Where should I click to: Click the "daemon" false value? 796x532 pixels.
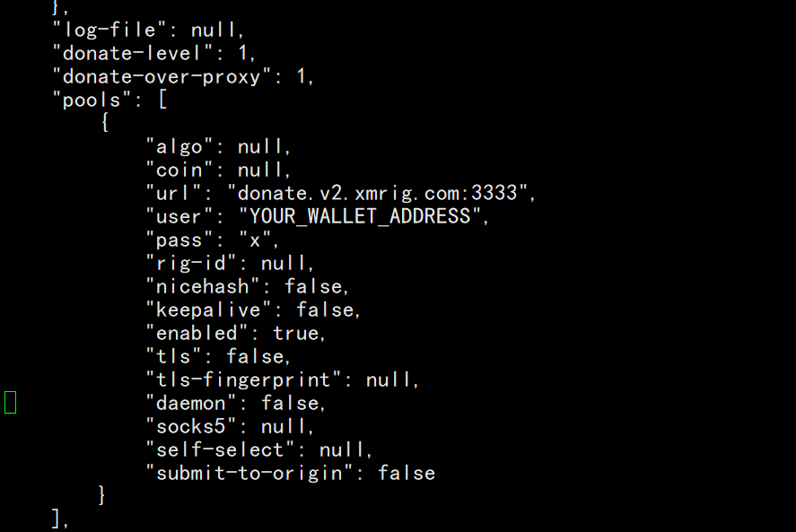[x=290, y=404]
